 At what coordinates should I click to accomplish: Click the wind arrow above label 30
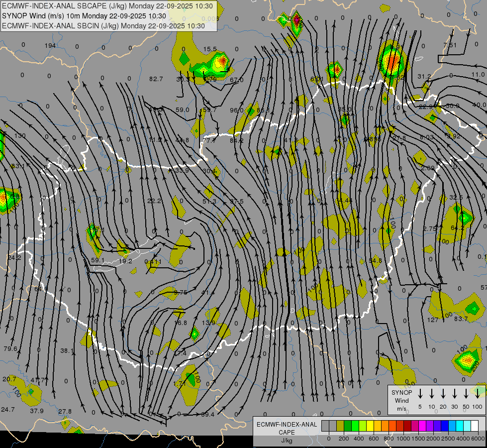coord(454,394)
